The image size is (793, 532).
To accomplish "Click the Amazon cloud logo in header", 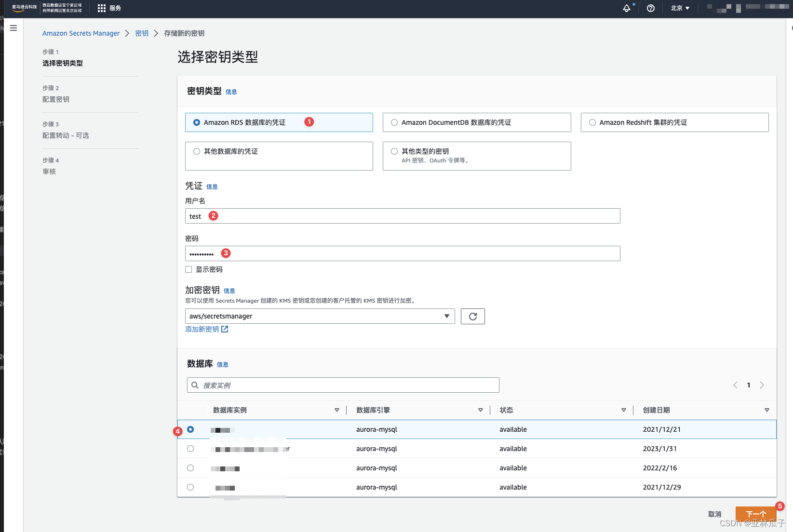I will (24, 8).
